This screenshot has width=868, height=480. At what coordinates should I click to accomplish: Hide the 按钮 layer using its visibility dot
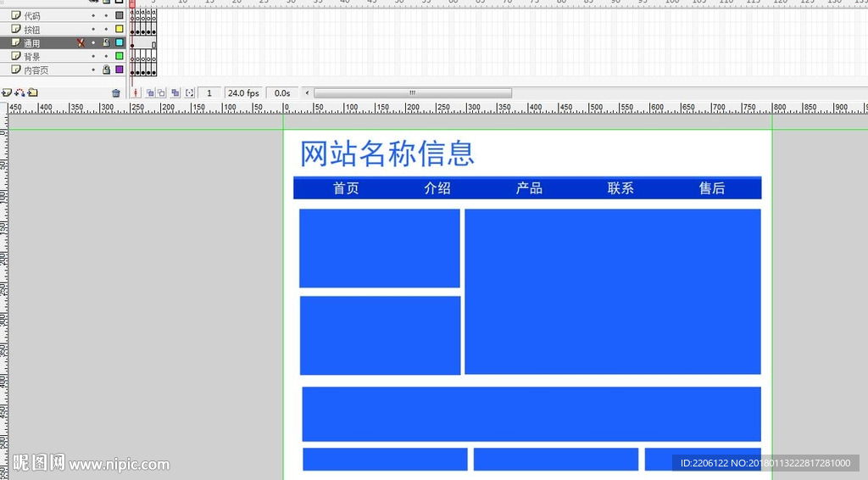coord(93,29)
